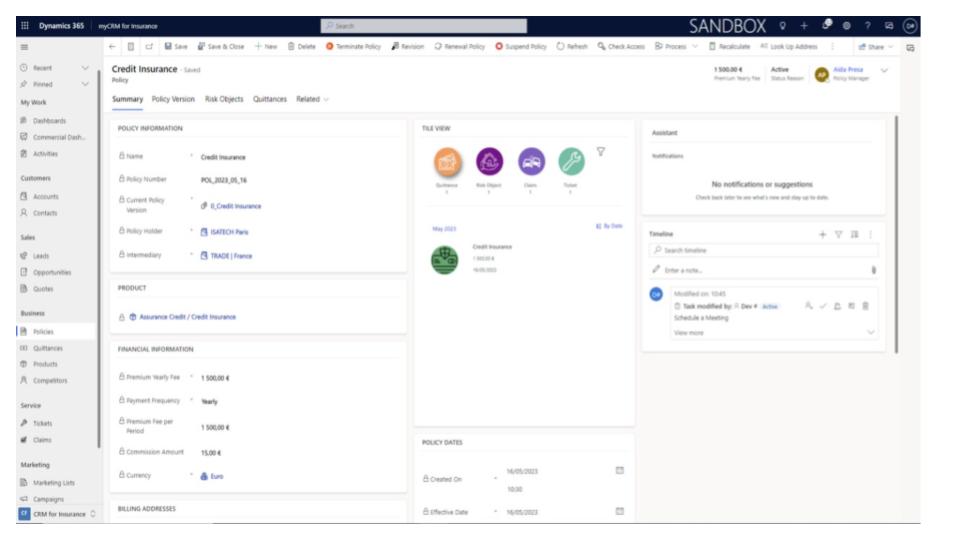Viewport: 960px width, 540px height.
Task: Click the Delete toolbar button
Action: point(301,47)
